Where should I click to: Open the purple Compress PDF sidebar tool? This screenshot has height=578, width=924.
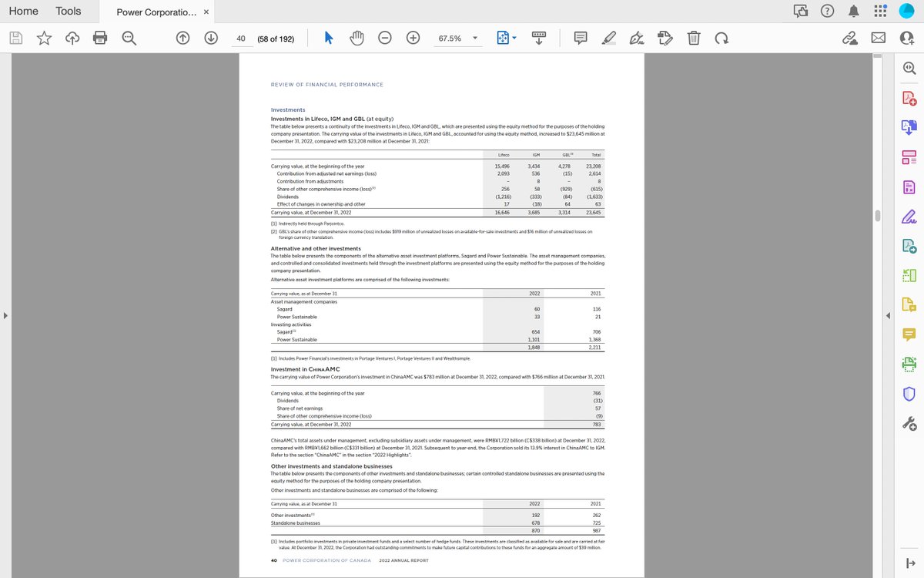[x=909, y=187]
